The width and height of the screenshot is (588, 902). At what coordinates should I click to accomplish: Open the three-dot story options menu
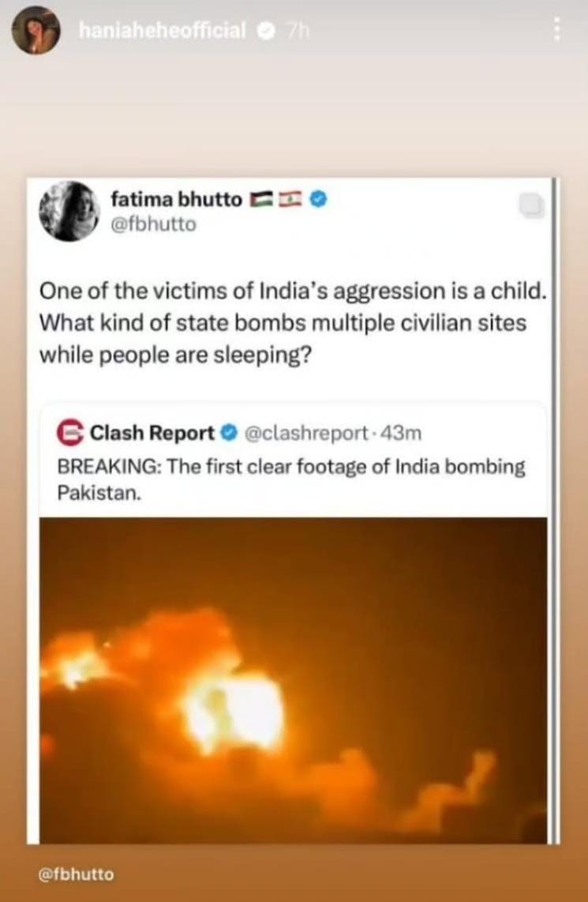pos(556,30)
